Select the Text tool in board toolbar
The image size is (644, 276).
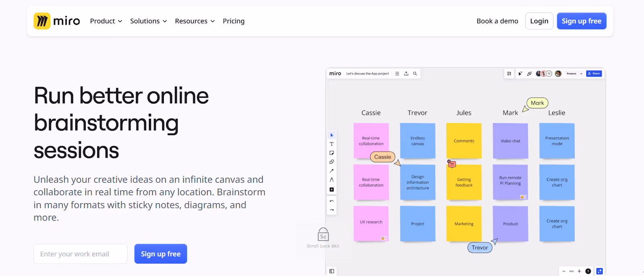pyautogui.click(x=332, y=144)
